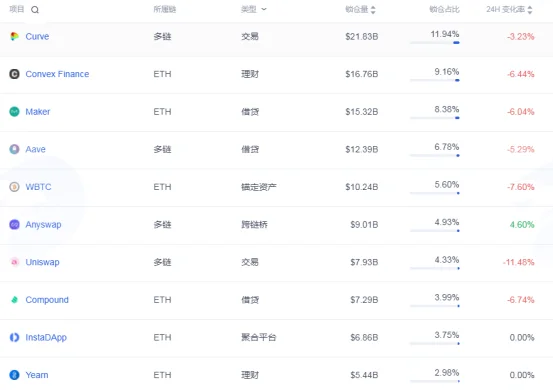
Task: Click the search magnifier icon in header
Action: coord(35,10)
